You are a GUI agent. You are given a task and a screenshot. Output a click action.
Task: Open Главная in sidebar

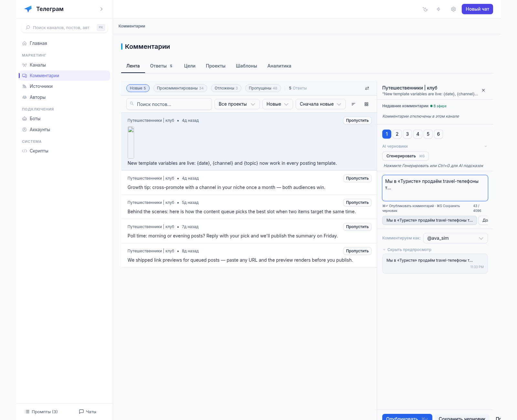point(64,43)
